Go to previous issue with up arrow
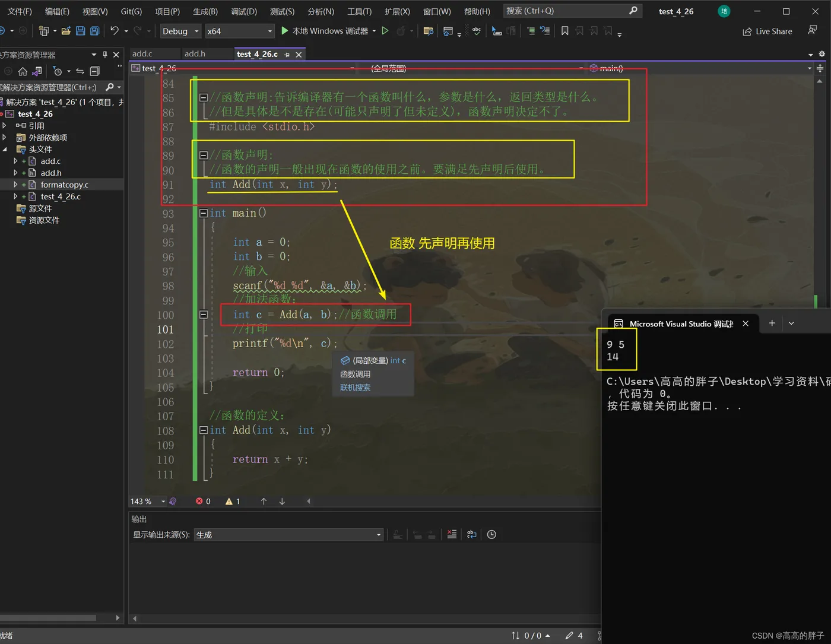 pos(264,502)
